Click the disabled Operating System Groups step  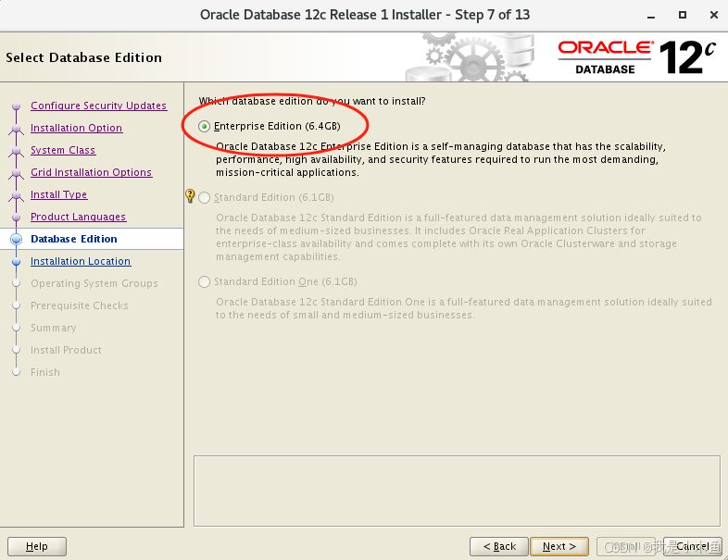click(94, 283)
